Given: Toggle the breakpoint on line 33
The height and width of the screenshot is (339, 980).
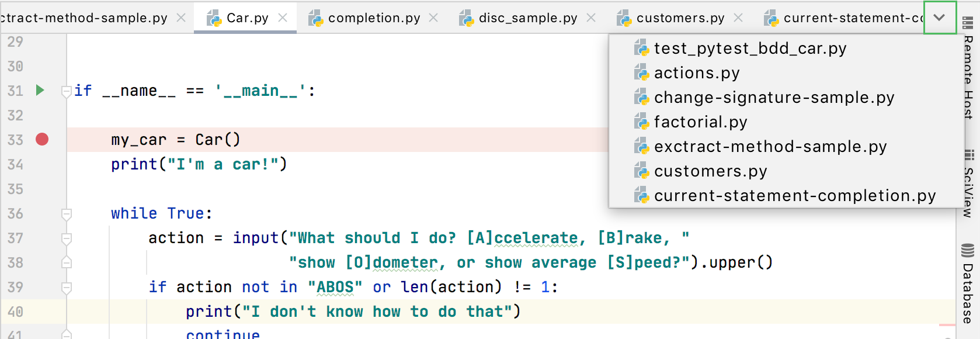Looking at the screenshot, I should point(42,140).
